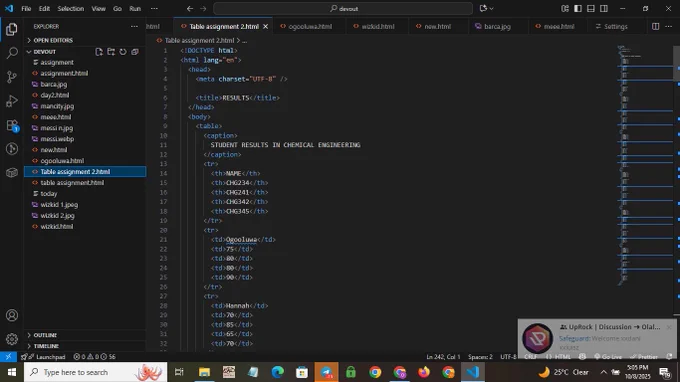
Task: Open wizkid 1.jpeg in Explorer
Action: (x=85, y=204)
